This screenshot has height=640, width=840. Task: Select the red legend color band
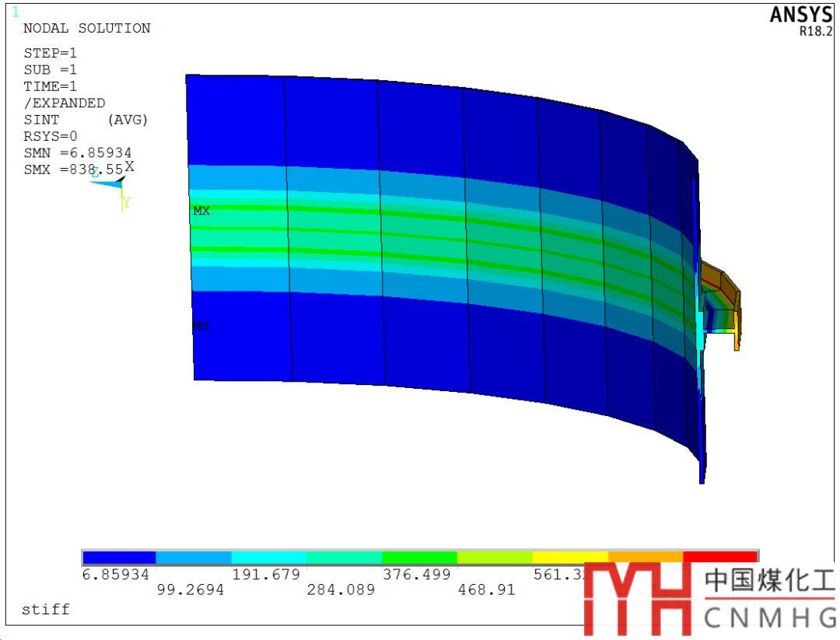[719, 557]
